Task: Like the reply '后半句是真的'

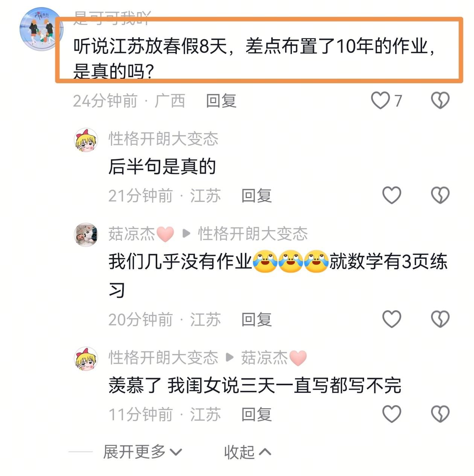Action: point(392,195)
